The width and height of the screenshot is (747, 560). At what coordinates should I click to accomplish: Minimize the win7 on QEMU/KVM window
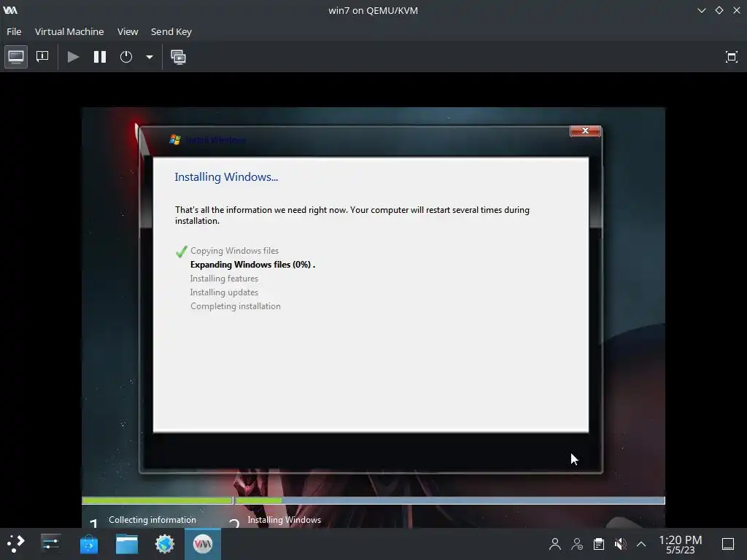tap(701, 10)
